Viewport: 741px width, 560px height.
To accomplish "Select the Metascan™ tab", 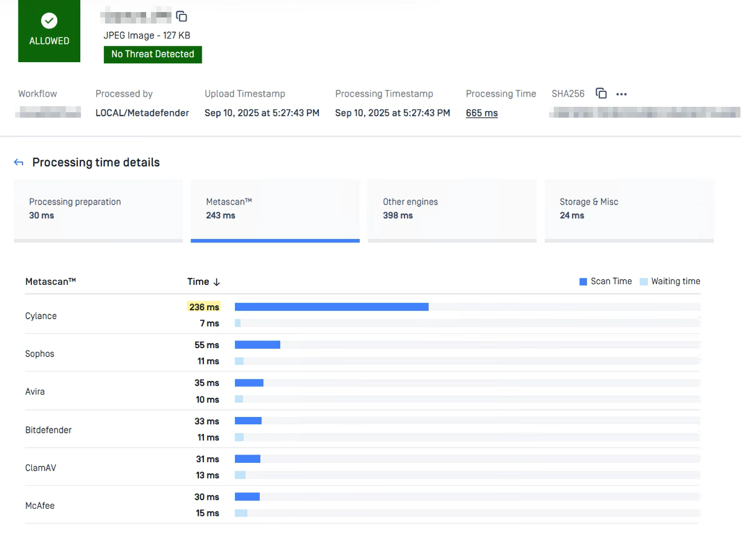I will point(275,209).
